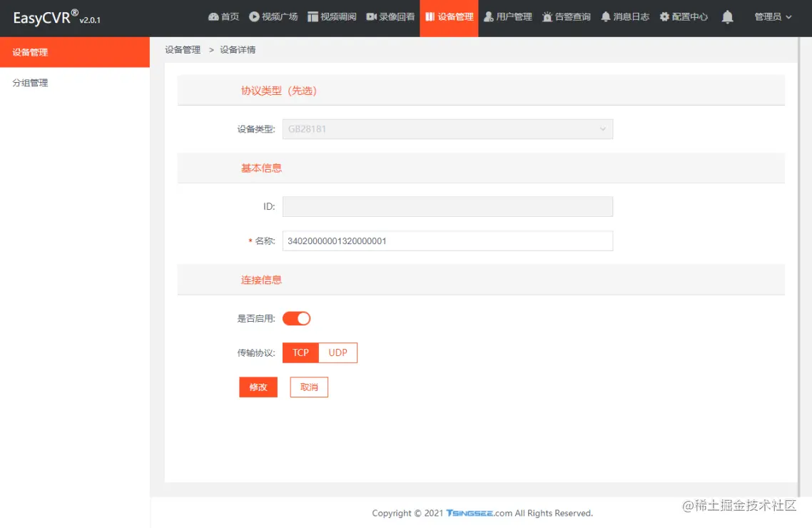Expand the 管理员 account dropdown

[x=773, y=16]
